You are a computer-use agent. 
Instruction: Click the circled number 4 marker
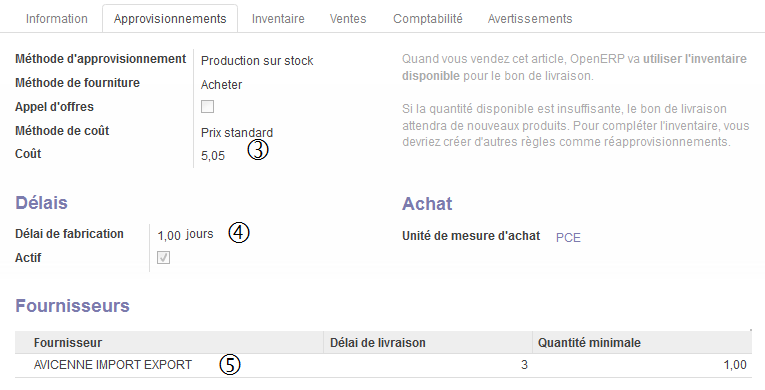239,232
